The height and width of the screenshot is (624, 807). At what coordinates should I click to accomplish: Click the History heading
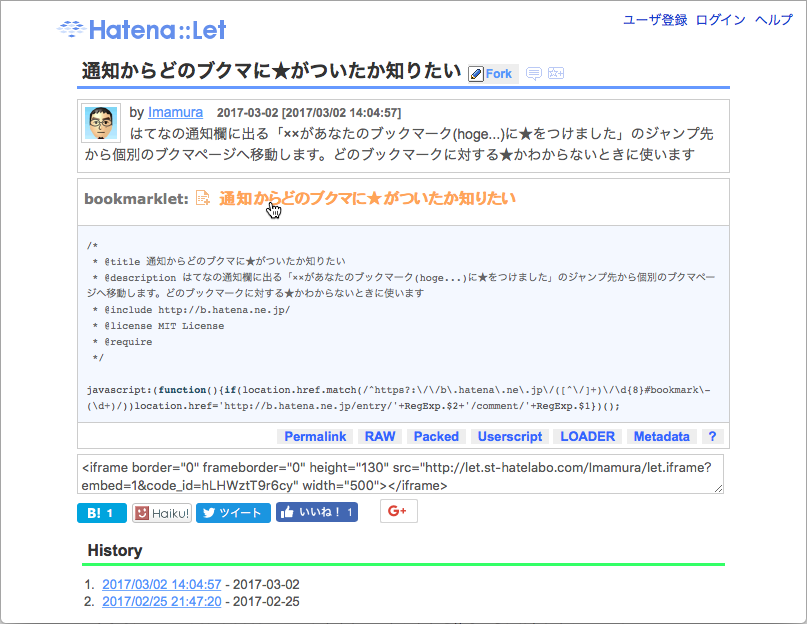point(115,550)
